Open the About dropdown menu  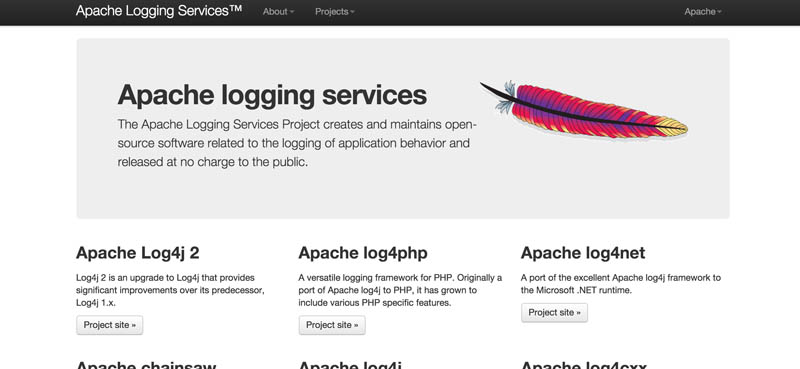click(x=278, y=12)
